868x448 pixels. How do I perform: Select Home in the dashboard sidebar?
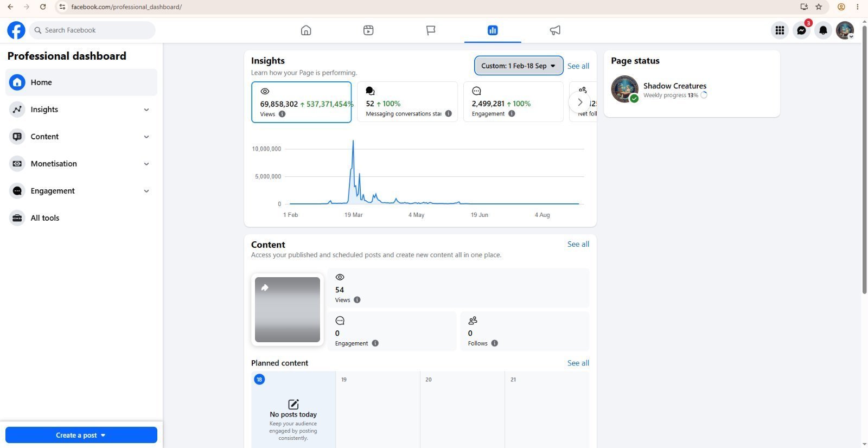(x=81, y=82)
